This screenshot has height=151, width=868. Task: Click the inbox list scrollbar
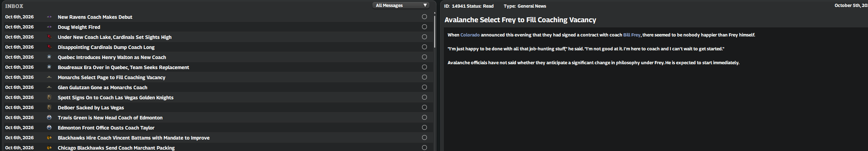coord(435,31)
